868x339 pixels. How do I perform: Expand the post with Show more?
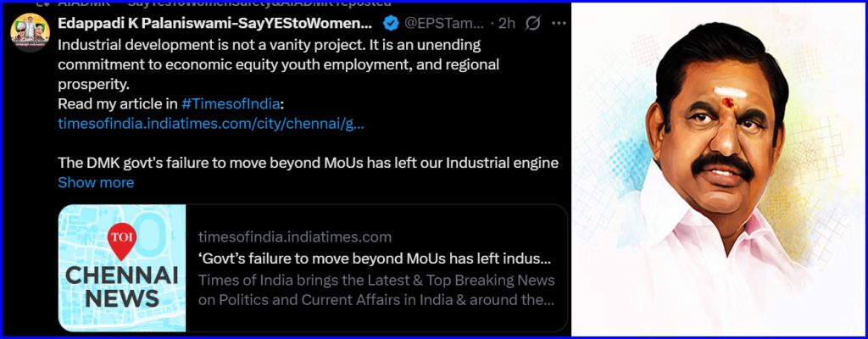(x=95, y=182)
